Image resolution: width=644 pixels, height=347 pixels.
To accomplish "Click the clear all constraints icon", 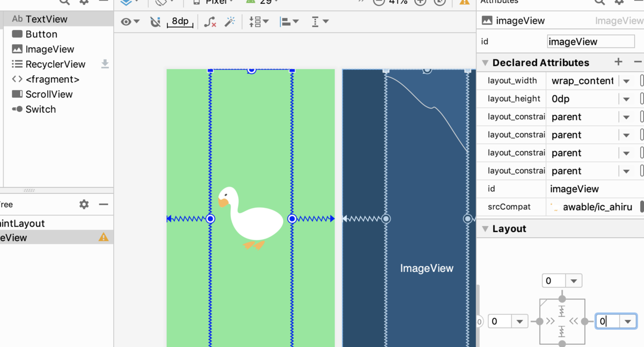I will coord(210,22).
